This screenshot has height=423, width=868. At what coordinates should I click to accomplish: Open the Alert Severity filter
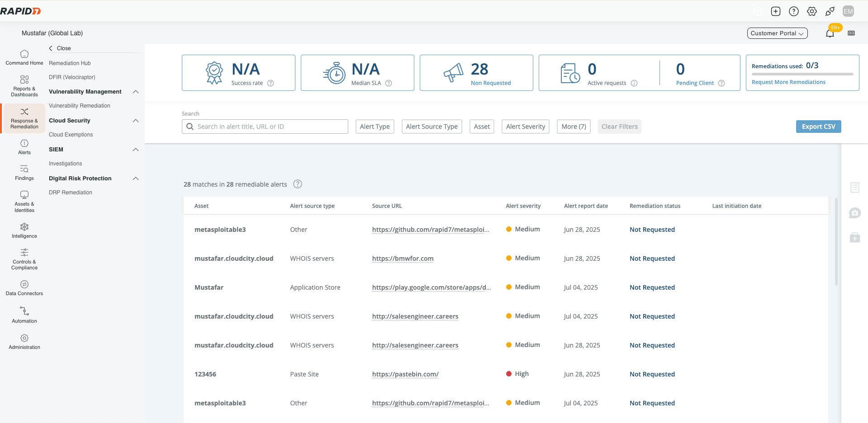click(525, 127)
